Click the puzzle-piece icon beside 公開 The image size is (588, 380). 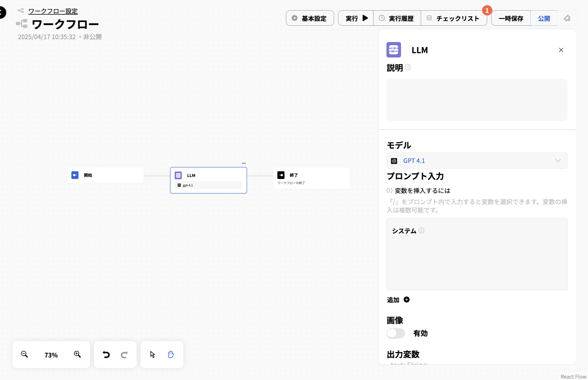[x=567, y=18]
